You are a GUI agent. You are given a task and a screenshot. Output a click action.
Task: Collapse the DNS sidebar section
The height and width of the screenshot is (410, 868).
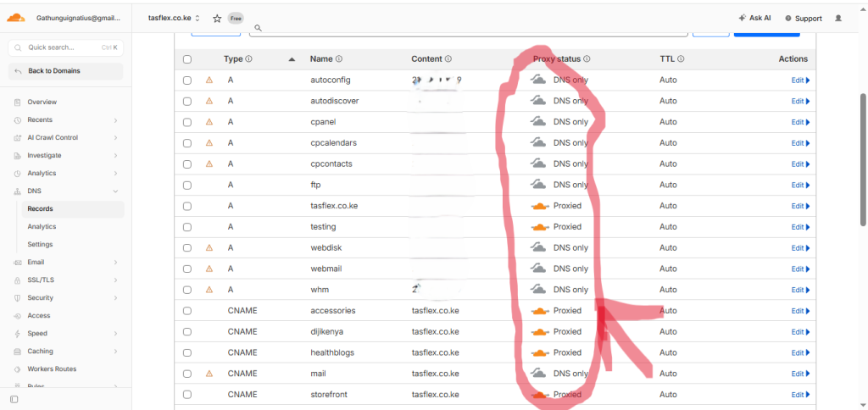[115, 191]
